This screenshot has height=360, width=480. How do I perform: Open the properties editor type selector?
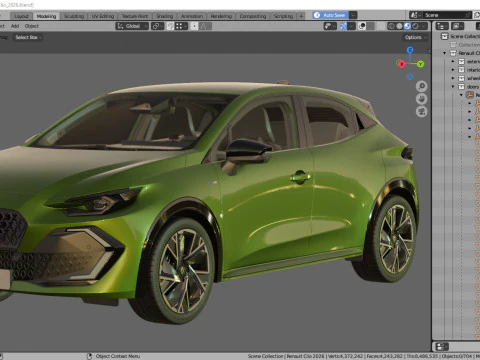(442, 347)
